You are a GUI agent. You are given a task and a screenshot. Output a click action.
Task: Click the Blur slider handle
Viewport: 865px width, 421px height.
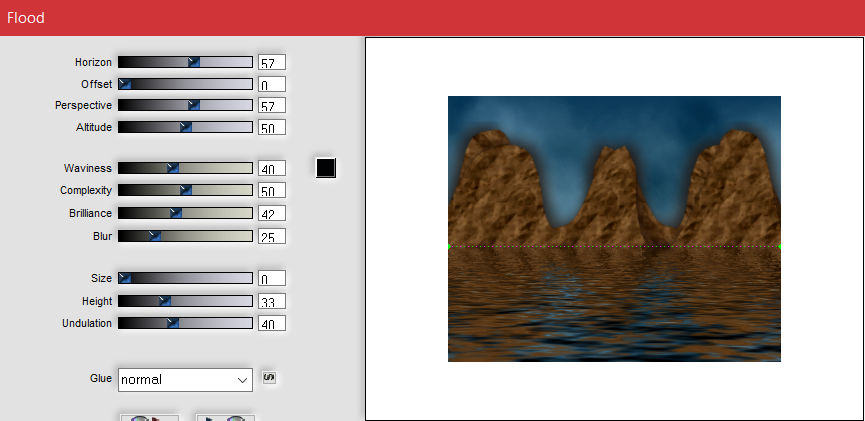pos(154,236)
